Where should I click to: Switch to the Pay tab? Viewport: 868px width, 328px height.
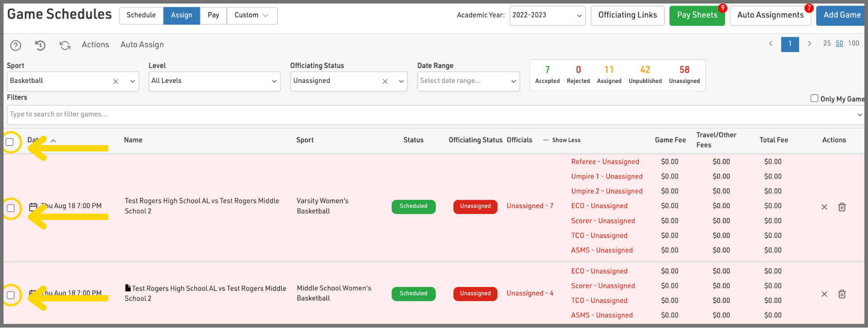(x=213, y=15)
